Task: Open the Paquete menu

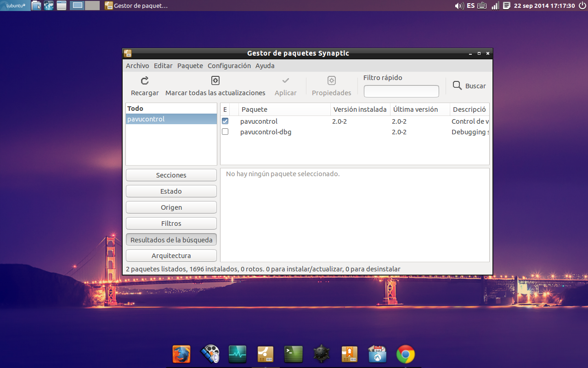Action: coord(190,66)
